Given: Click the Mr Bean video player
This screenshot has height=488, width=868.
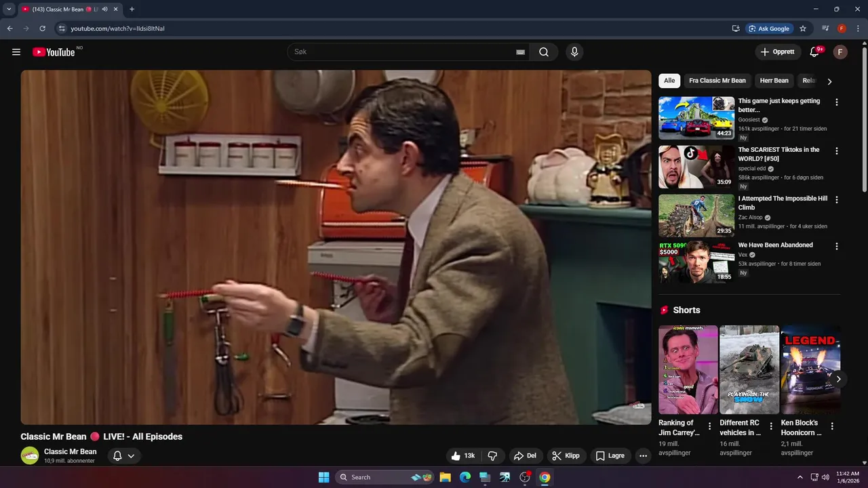Looking at the screenshot, I should [336, 247].
